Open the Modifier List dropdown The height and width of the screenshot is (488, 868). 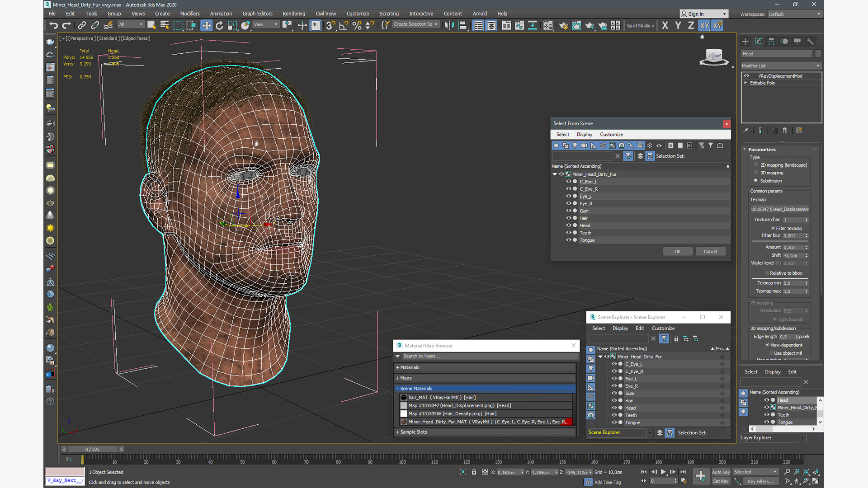(781, 66)
